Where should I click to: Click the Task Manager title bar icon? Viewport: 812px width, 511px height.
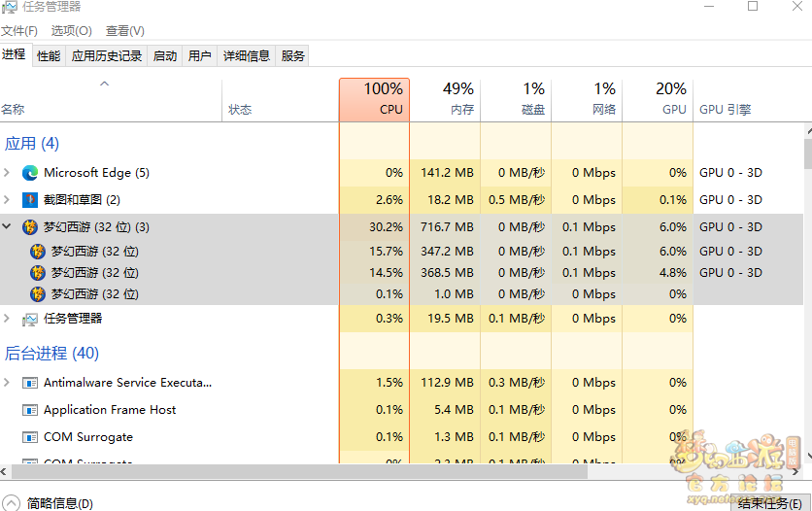[9, 7]
